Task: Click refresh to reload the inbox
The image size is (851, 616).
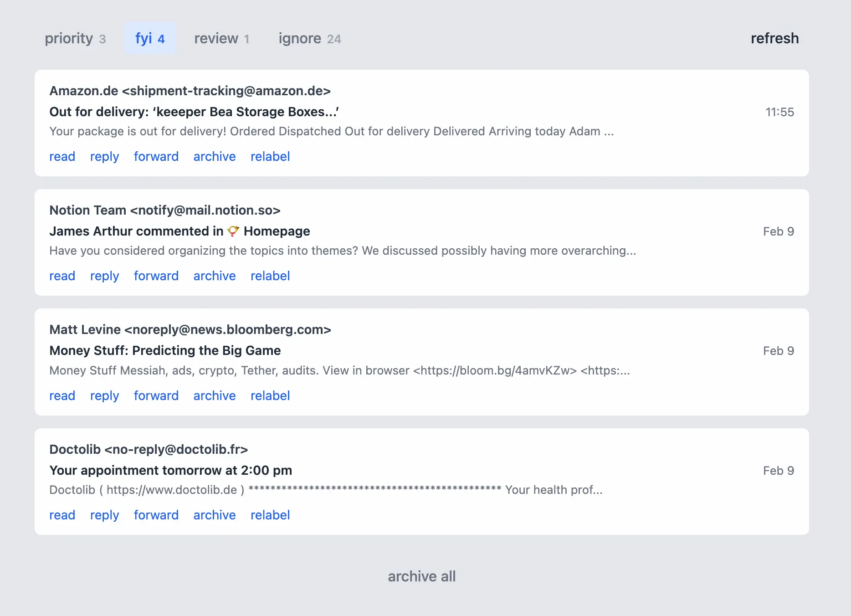Action: coord(774,38)
